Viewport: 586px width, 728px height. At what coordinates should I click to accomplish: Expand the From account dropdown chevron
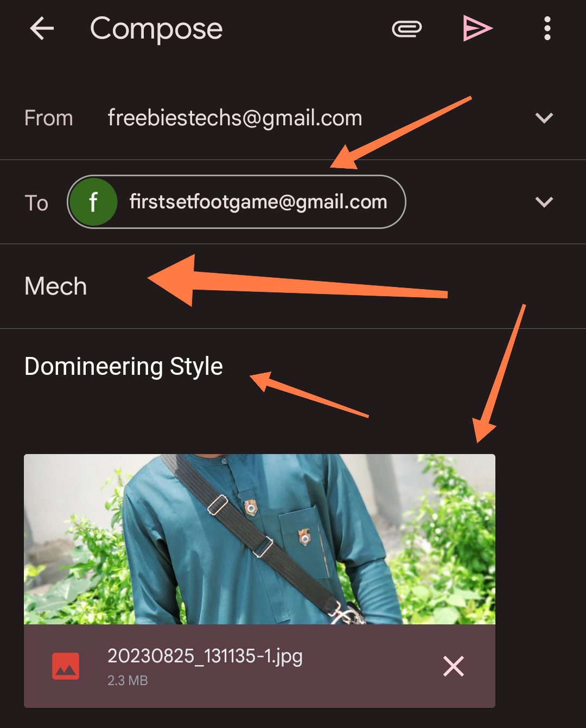click(544, 118)
